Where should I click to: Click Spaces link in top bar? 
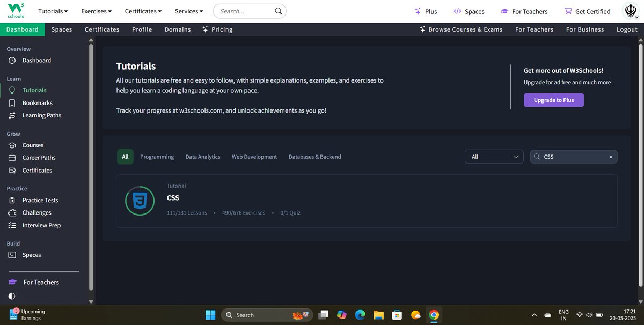point(469,11)
